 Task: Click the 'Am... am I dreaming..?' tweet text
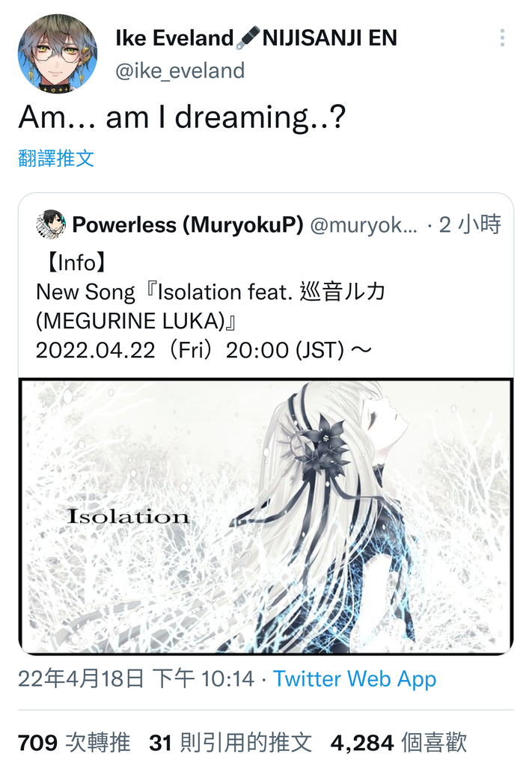183,117
